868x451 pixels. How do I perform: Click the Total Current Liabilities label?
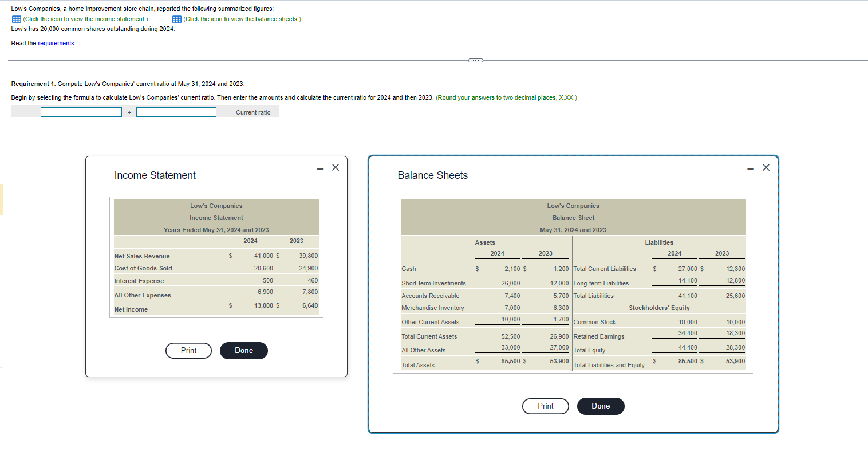pyautogui.click(x=605, y=269)
